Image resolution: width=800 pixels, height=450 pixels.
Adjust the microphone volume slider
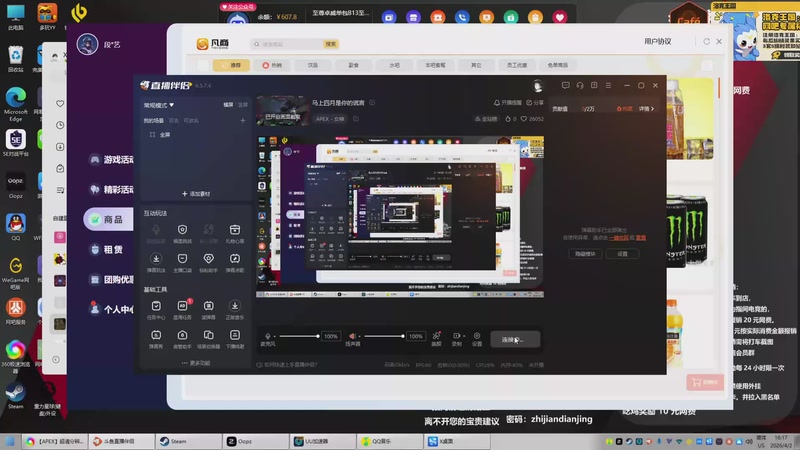click(298, 336)
